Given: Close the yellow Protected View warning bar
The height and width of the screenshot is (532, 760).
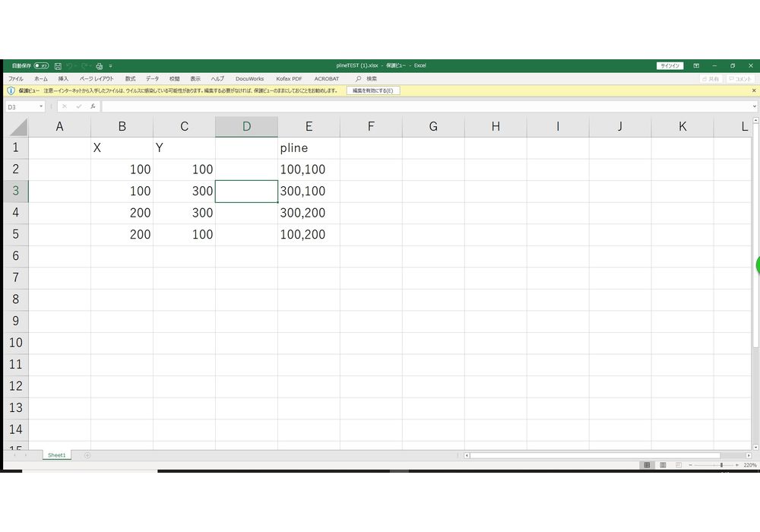Looking at the screenshot, I should click(753, 90).
